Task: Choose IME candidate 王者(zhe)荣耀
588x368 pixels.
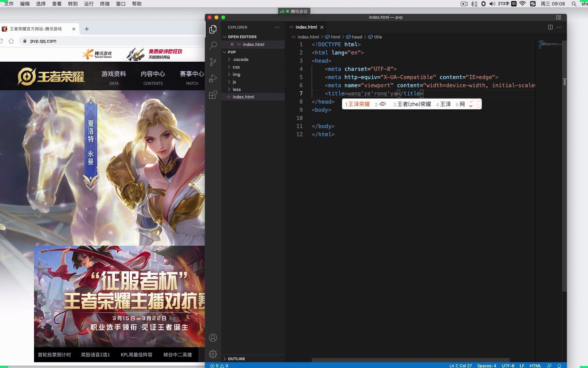Action: click(x=412, y=104)
